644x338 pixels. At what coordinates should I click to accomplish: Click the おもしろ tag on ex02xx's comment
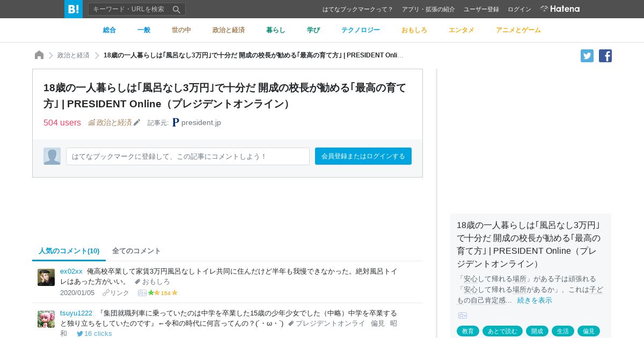click(x=156, y=281)
